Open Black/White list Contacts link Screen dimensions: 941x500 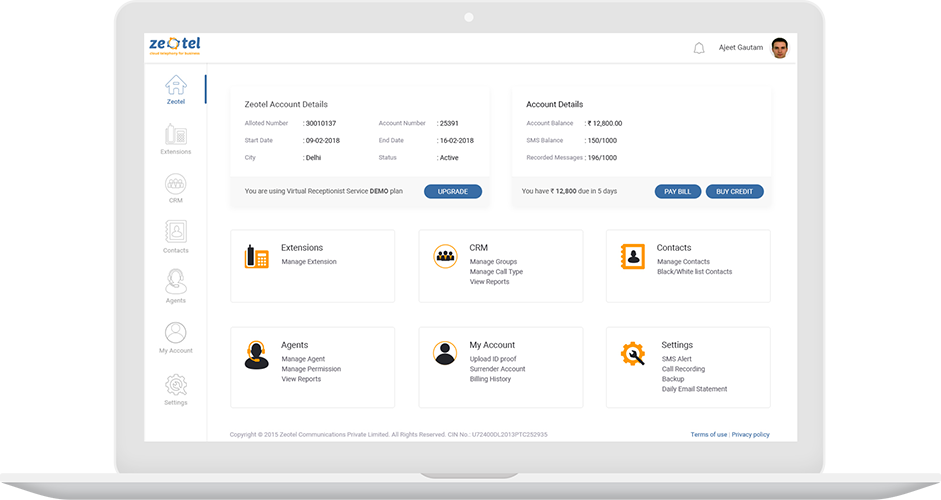[694, 272]
